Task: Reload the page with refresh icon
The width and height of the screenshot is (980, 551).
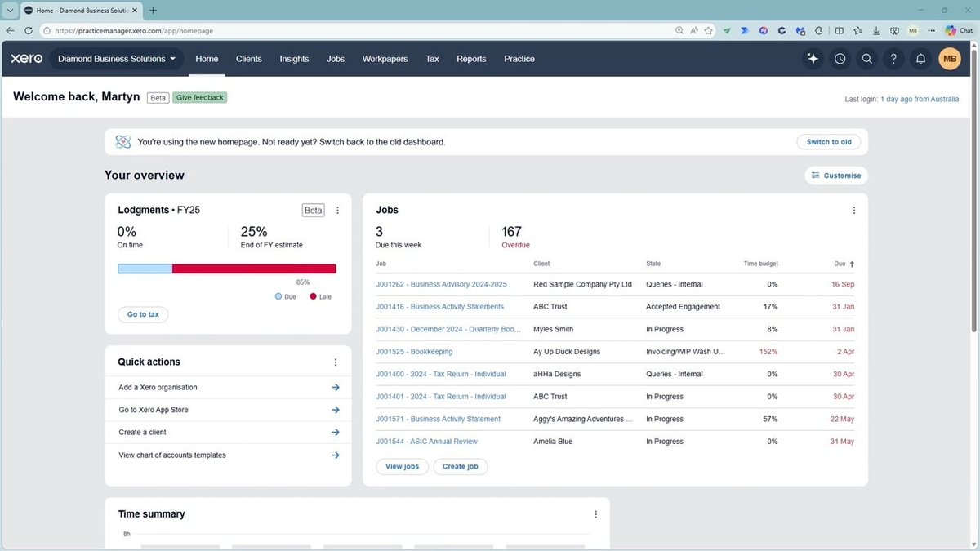Action: coord(29,30)
